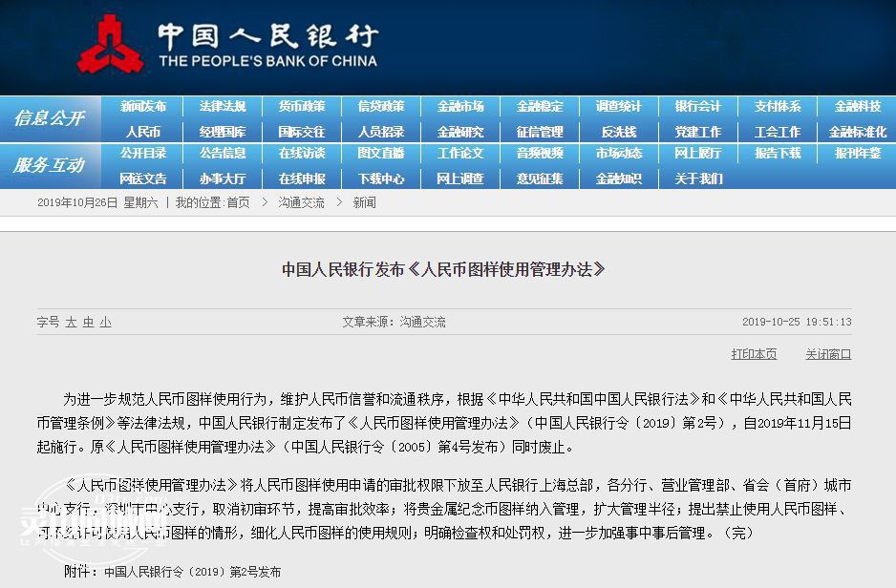Screen dimensions: 896x588
Task: Select 金融研究 in the navigation
Action: click(x=460, y=132)
